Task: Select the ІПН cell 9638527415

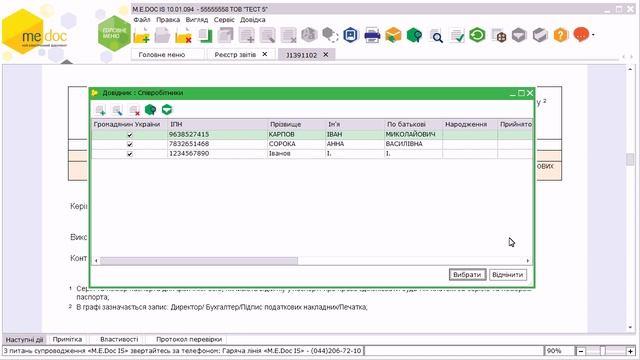Action: (217, 134)
